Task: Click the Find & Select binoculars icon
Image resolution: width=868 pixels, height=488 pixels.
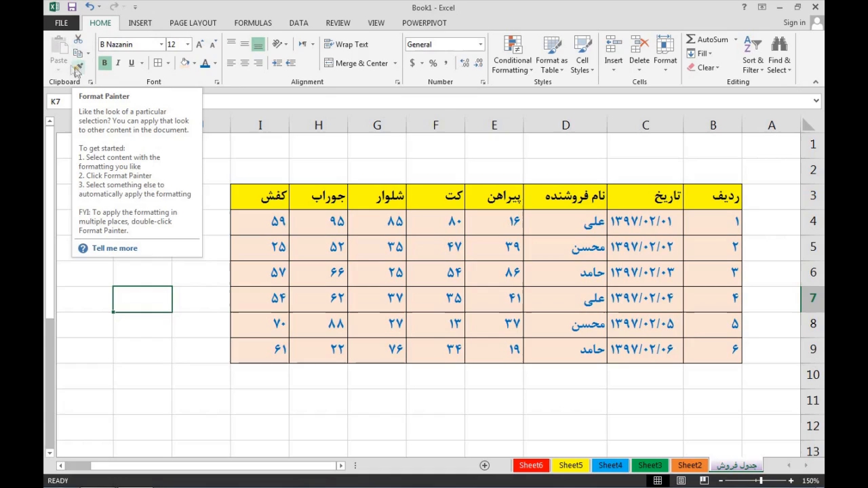Action: (x=779, y=45)
